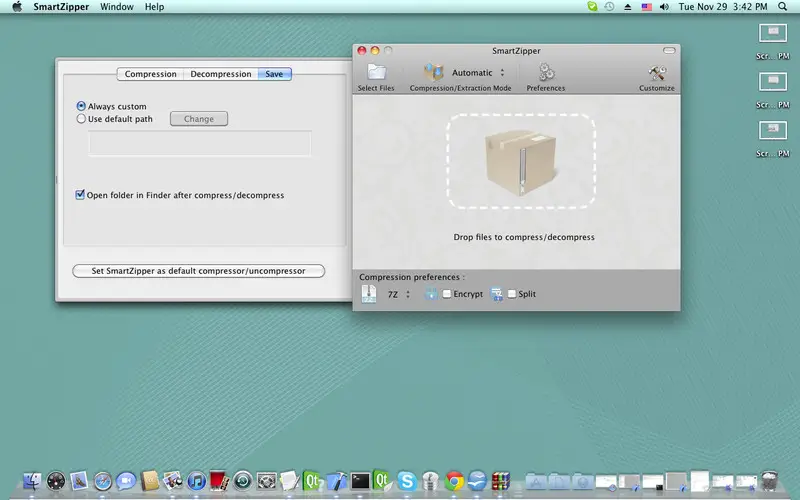Open the Applications folder stack in dock
This screenshot has width=800, height=500.
535,481
